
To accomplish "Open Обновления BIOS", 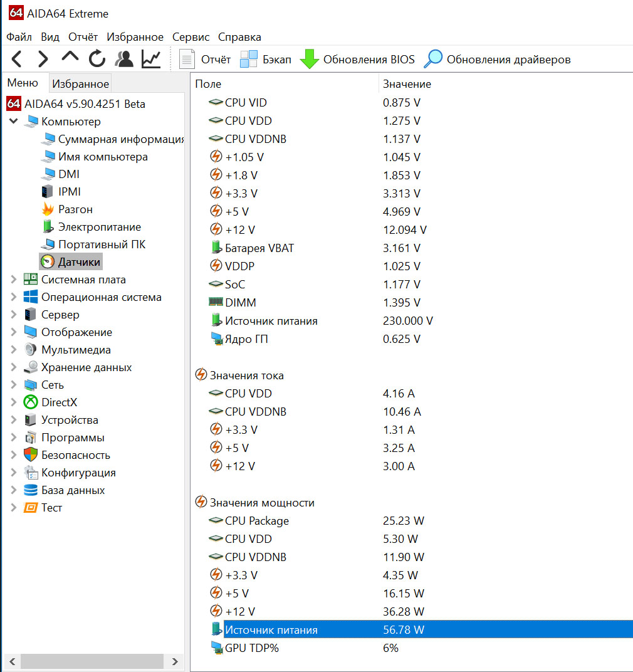I will click(x=357, y=59).
